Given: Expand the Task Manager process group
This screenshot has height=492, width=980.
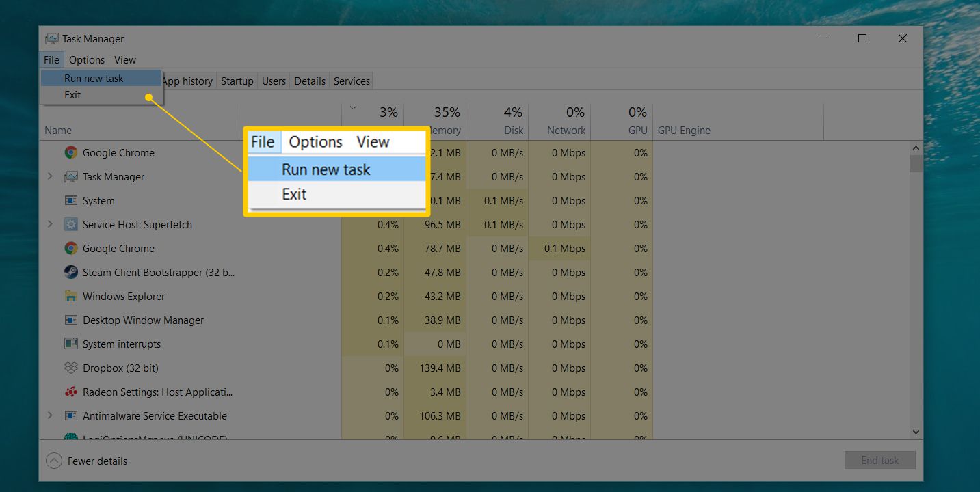Looking at the screenshot, I should [x=49, y=176].
